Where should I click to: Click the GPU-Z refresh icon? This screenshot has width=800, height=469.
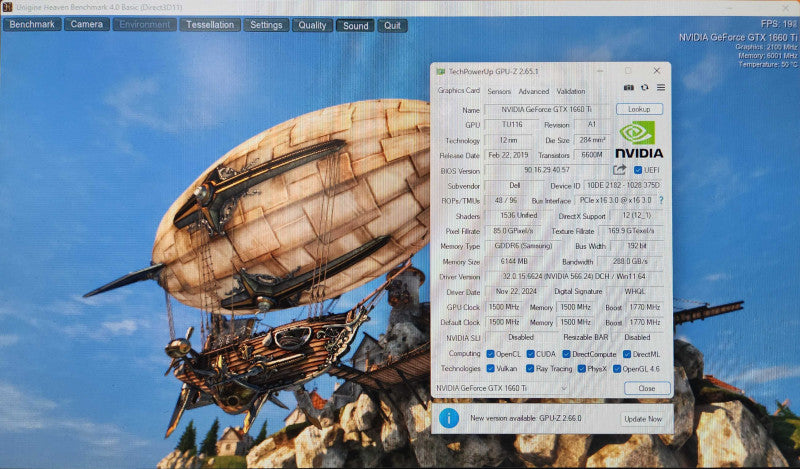(x=644, y=88)
